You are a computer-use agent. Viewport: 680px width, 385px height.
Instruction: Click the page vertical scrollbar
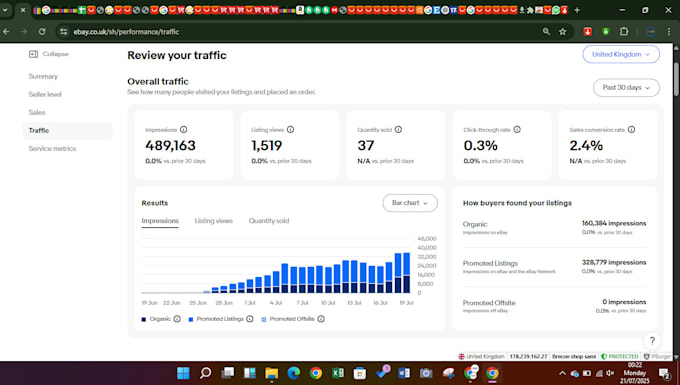(676, 79)
